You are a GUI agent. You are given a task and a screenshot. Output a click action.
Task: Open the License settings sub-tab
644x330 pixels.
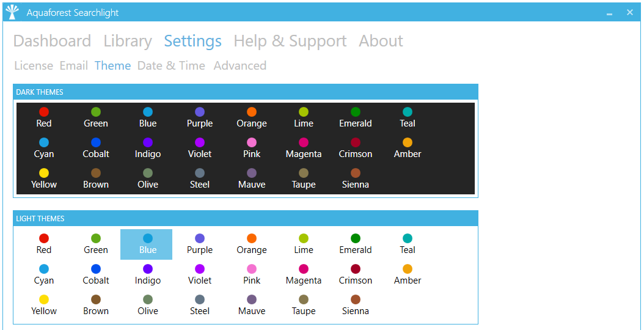34,66
